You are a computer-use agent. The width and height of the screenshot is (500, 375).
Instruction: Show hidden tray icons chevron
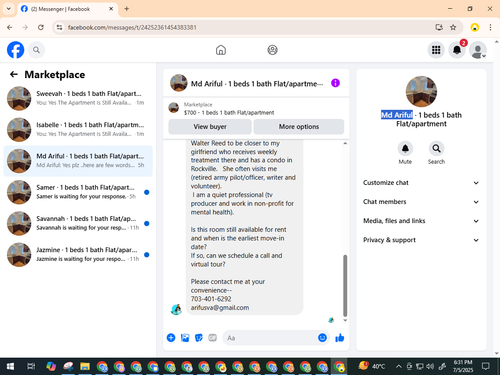click(x=398, y=367)
